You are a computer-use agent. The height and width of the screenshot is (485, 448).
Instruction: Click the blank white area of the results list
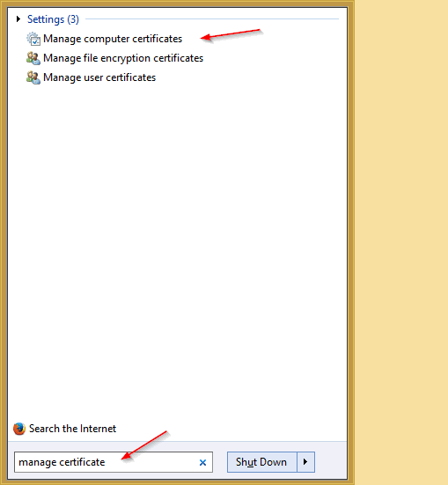(177, 247)
